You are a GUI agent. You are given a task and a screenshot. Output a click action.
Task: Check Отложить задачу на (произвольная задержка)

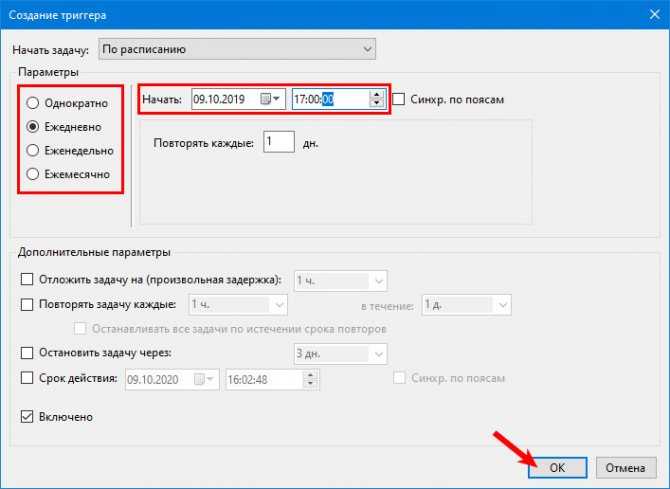coord(27,280)
